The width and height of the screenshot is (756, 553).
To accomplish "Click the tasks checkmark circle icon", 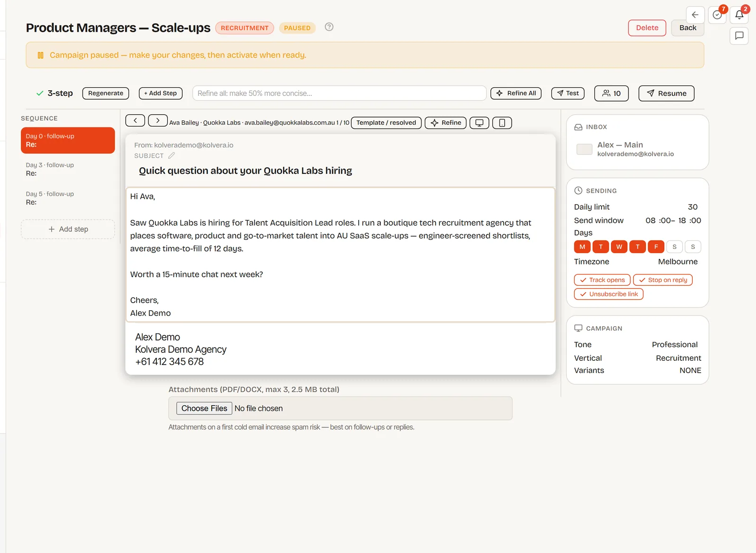I will coord(717,15).
